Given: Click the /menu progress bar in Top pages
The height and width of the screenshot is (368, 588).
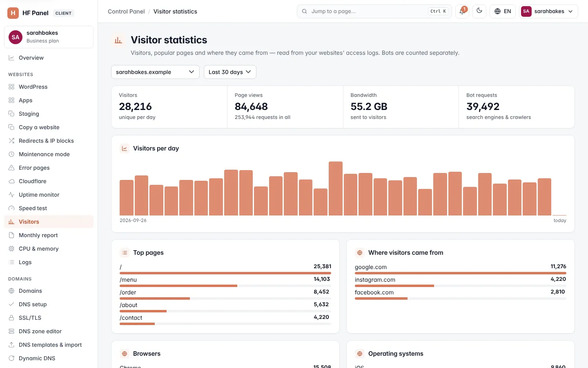Looking at the screenshot, I should pyautogui.click(x=225, y=286).
